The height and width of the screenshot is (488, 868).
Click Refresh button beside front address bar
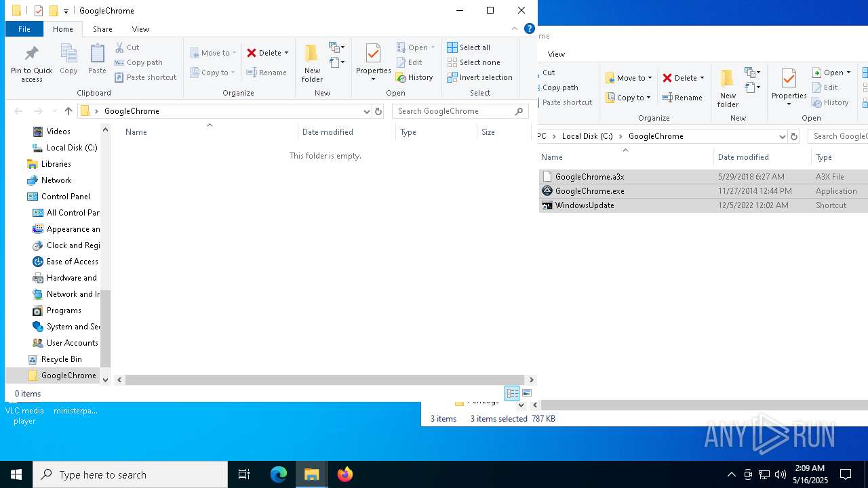tap(378, 111)
